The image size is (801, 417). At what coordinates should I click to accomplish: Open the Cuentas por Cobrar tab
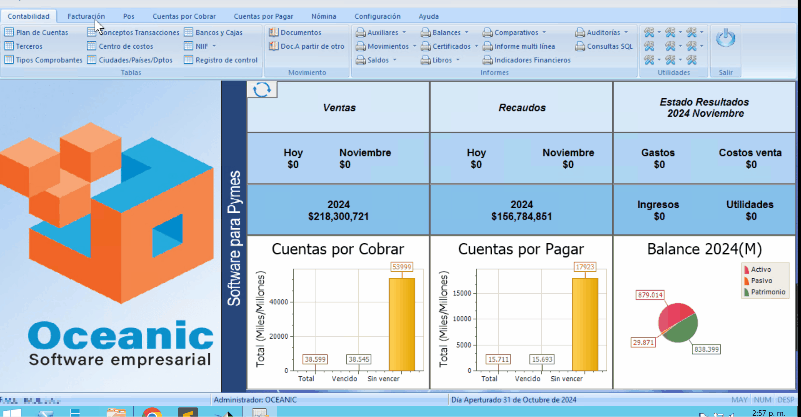click(184, 16)
